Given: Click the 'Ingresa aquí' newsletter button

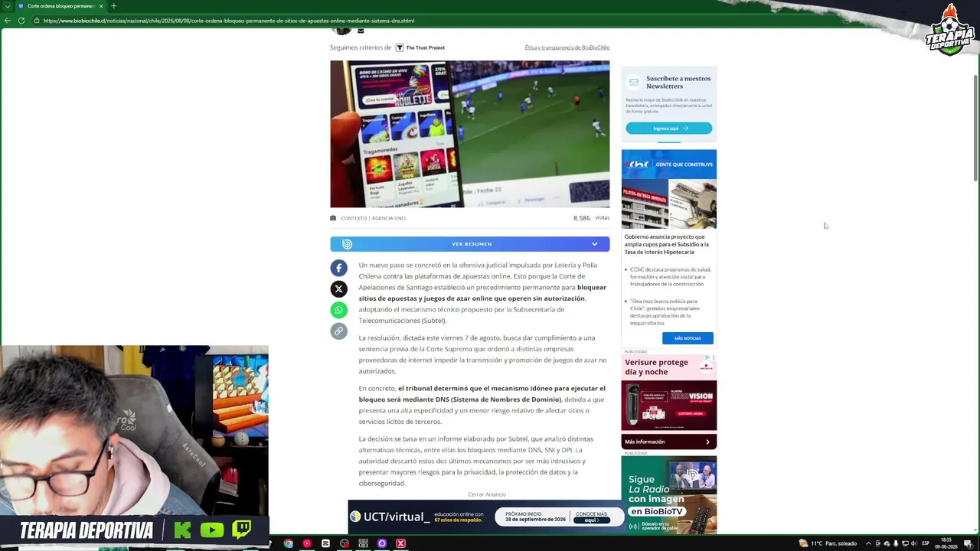Looking at the screenshot, I should (x=668, y=129).
